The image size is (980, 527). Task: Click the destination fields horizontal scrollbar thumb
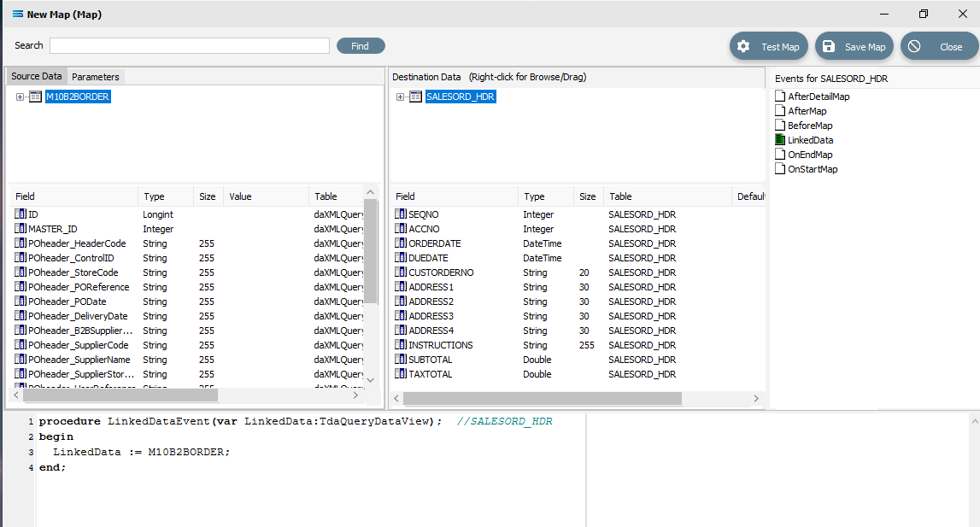point(543,398)
